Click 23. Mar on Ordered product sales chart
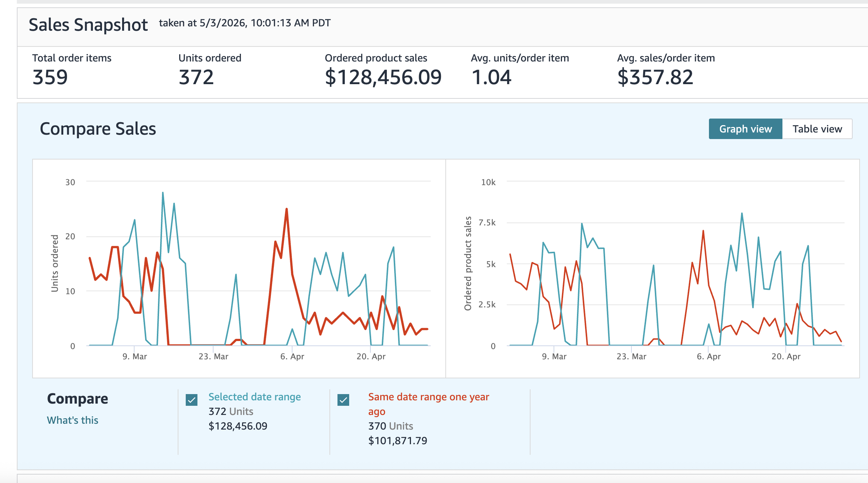 (631, 356)
